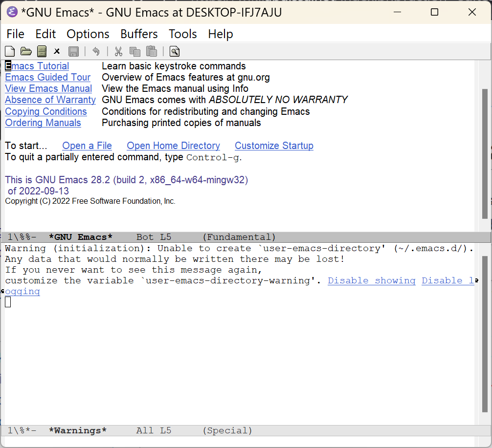Open the Edit menu

pos(45,34)
